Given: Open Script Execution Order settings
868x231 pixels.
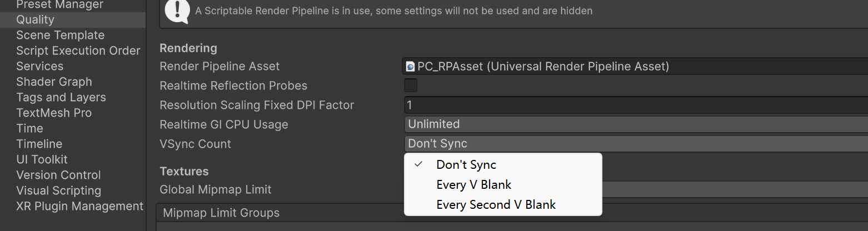Looking at the screenshot, I should [78, 51].
